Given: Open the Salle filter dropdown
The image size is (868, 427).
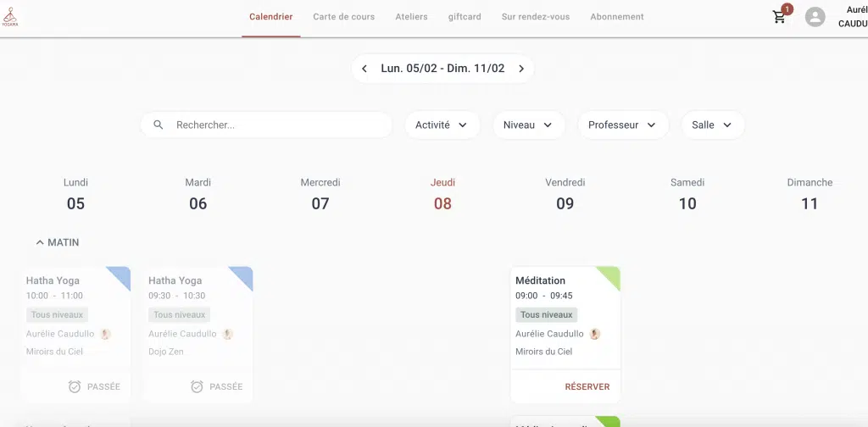Looking at the screenshot, I should 712,125.
